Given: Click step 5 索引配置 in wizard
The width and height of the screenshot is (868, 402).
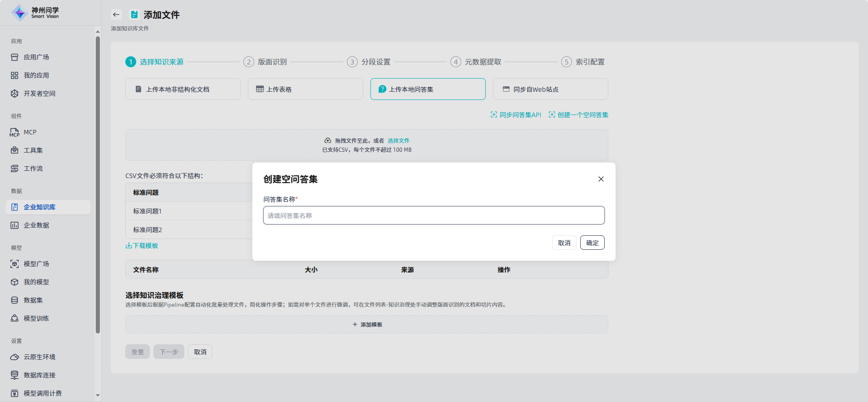Looking at the screenshot, I should 589,62.
